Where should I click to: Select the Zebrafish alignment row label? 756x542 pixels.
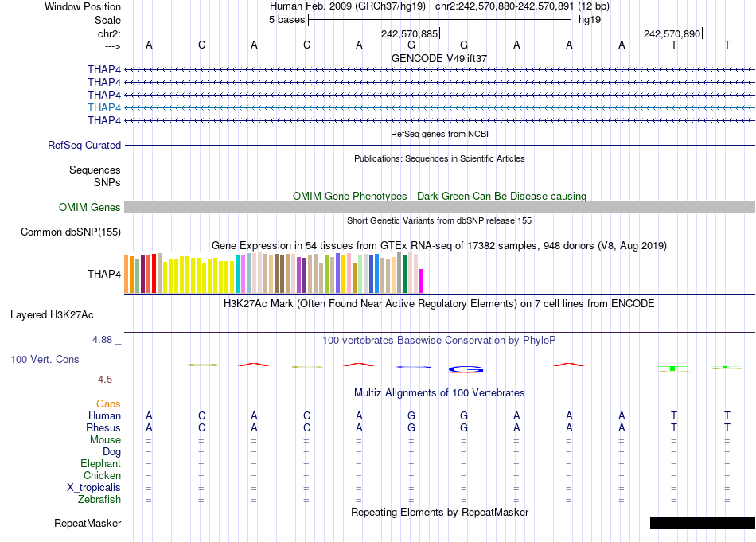click(x=99, y=500)
